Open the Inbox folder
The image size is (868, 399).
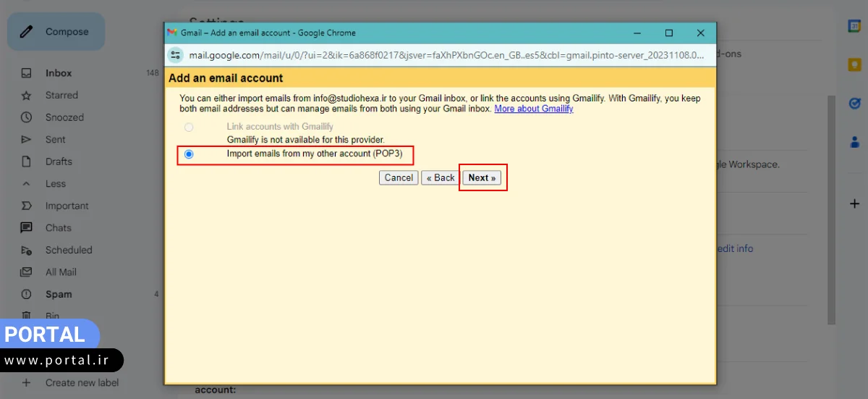pyautogui.click(x=58, y=73)
